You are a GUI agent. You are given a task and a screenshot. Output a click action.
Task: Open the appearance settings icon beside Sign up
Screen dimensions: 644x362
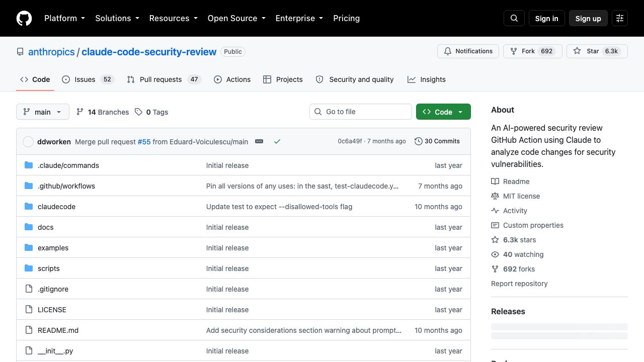620,18
